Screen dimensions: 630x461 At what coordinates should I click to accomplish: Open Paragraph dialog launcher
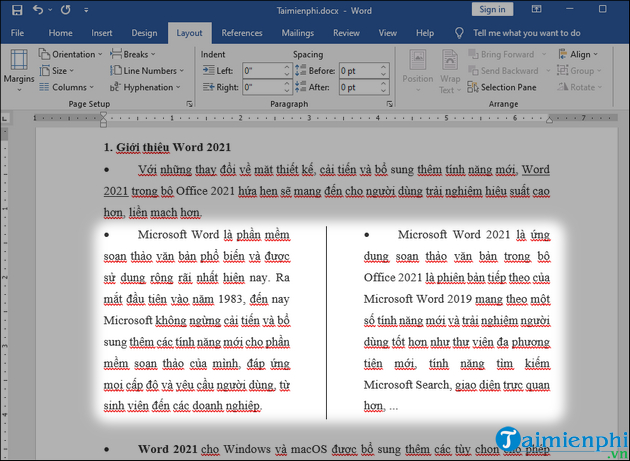[x=389, y=104]
